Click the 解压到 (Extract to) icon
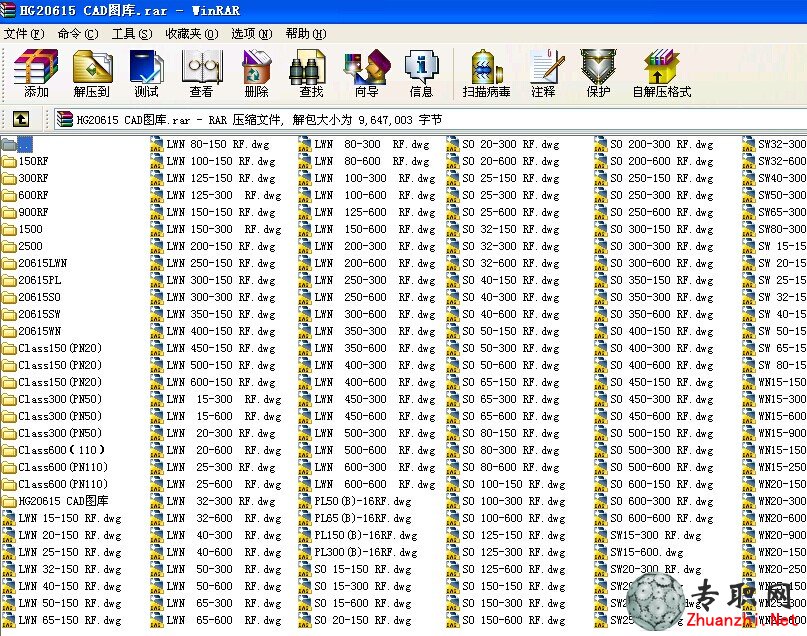This screenshot has height=636, width=807. (92, 73)
